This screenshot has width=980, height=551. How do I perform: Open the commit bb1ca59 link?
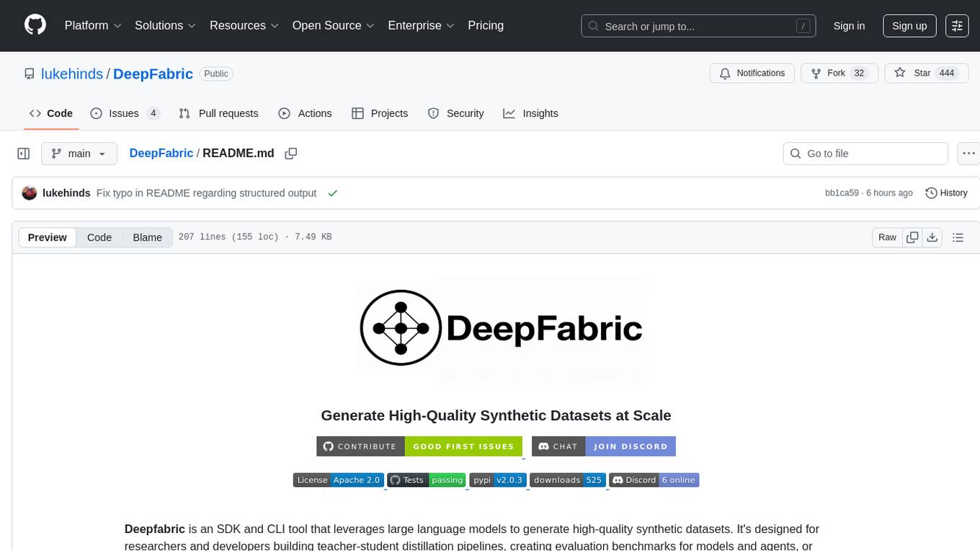point(842,193)
